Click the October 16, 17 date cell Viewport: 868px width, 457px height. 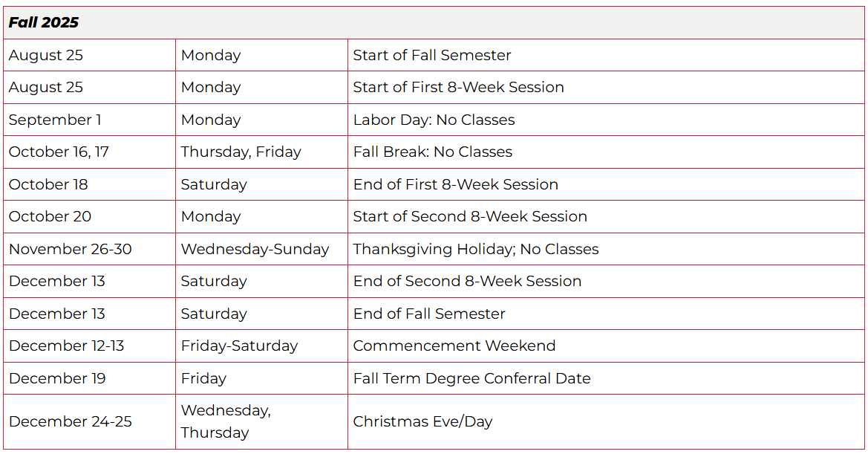59,152
